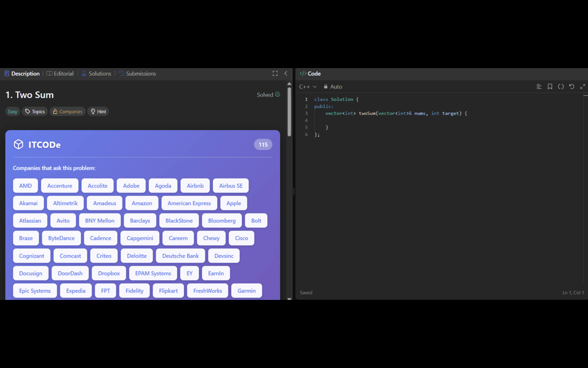Click the "class Solution {" code line
Viewport: 588px width, 368px height.
click(336, 99)
